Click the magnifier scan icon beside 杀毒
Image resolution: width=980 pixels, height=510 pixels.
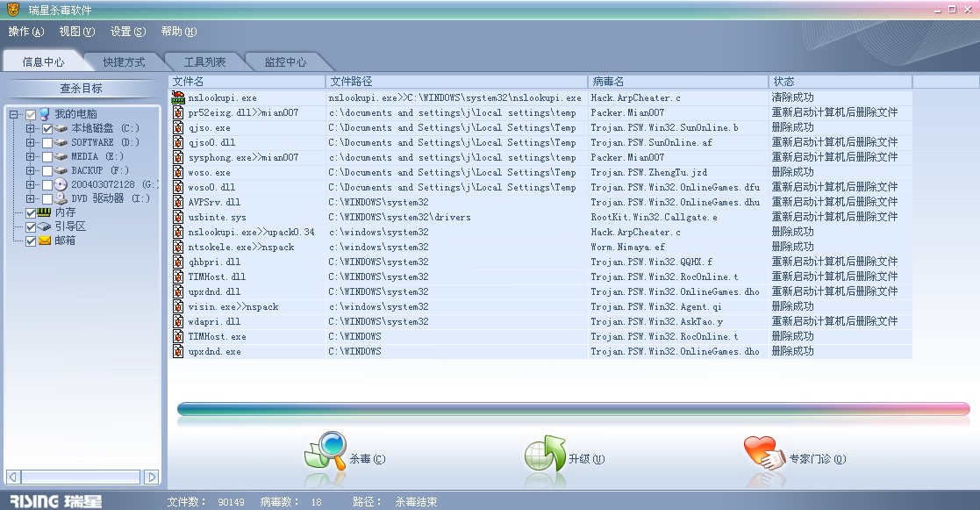click(325, 451)
